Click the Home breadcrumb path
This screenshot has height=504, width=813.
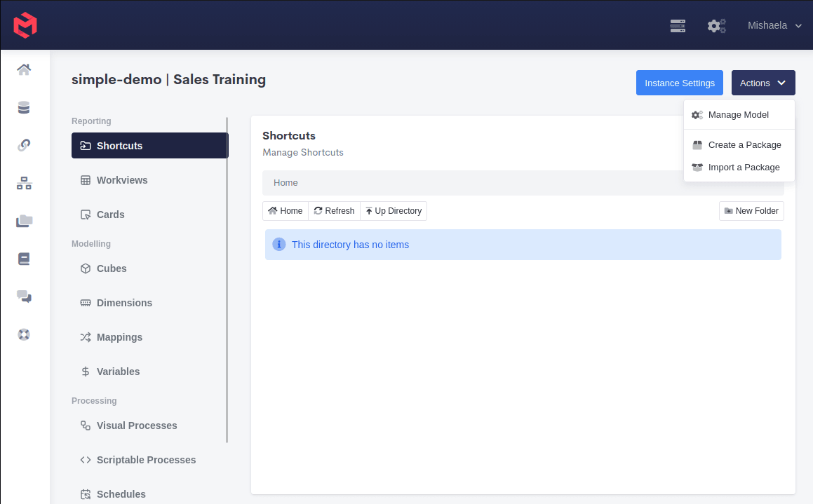[285, 183]
